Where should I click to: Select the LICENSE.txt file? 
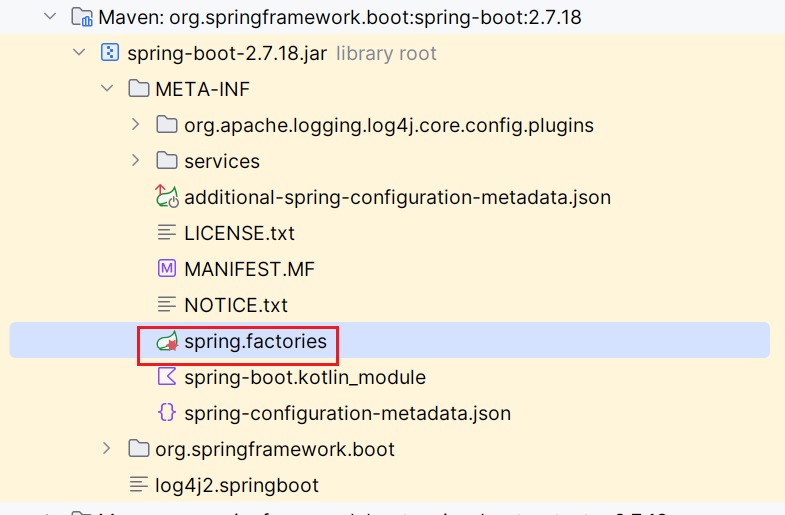click(x=239, y=234)
